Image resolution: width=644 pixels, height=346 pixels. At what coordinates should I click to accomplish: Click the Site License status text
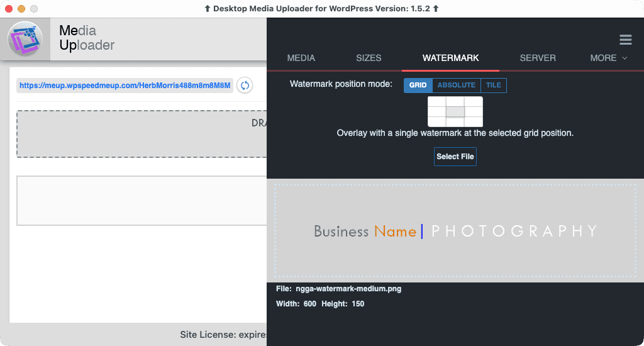pyautogui.click(x=223, y=335)
